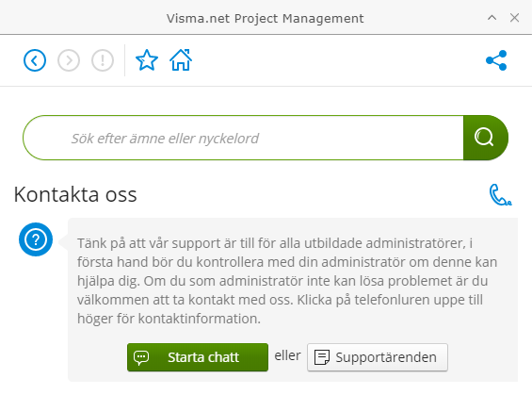This screenshot has width=532, height=395.
Task: Go to help home via house icon
Action: tap(181, 60)
